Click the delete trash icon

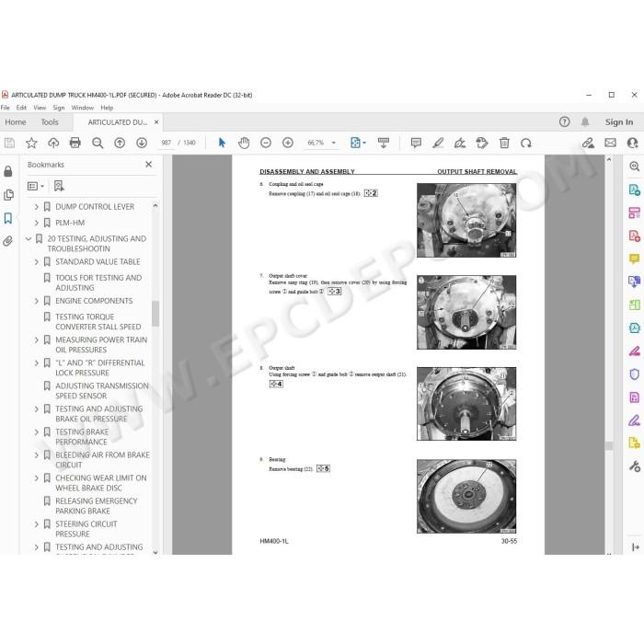point(504,143)
